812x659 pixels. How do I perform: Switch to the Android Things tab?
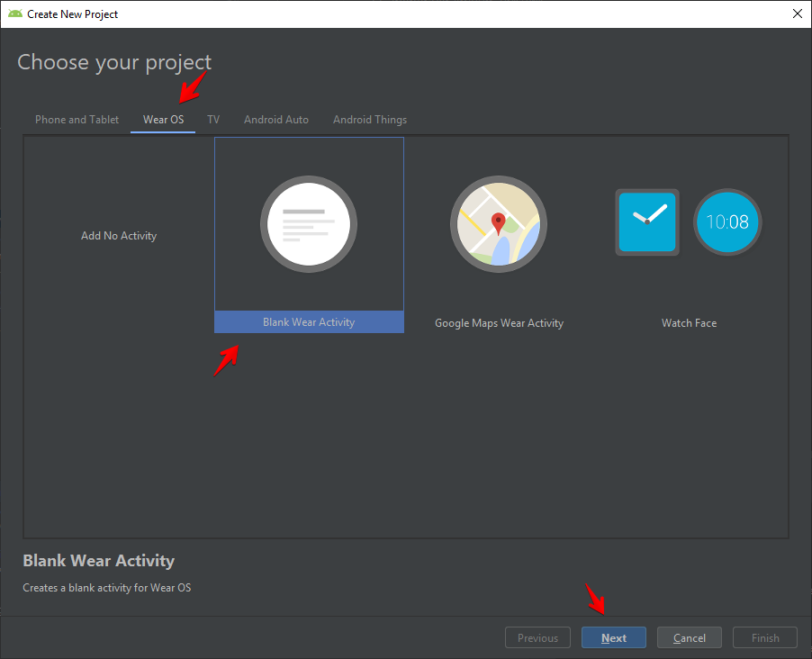point(370,120)
